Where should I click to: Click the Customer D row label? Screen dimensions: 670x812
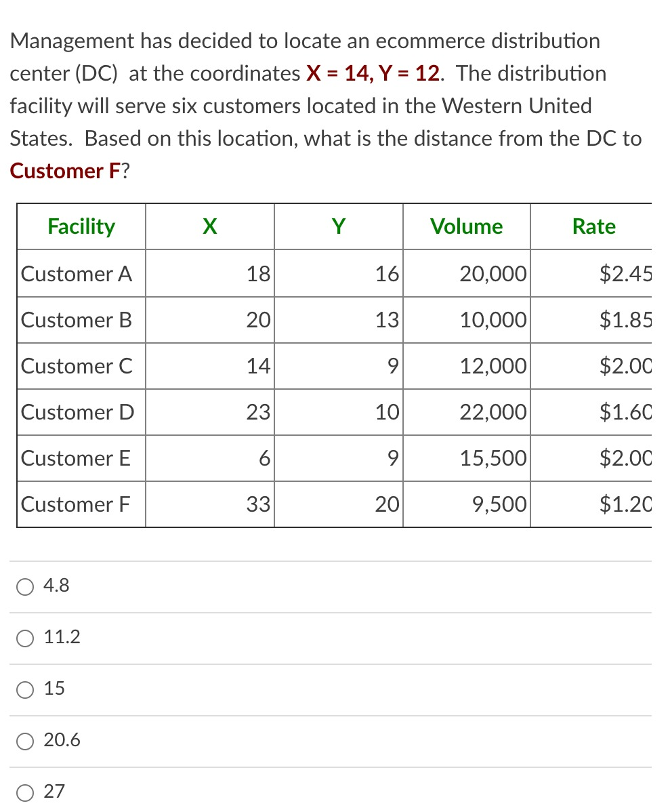point(78,411)
